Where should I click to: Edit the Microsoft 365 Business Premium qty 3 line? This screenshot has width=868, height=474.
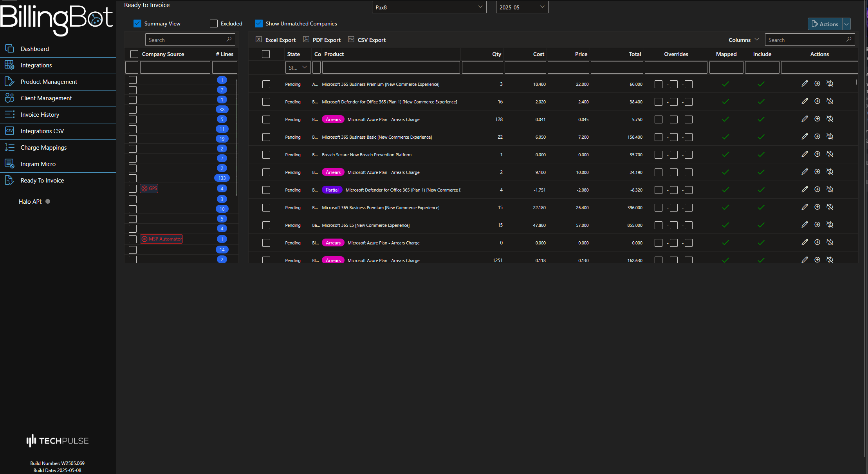[805, 83]
